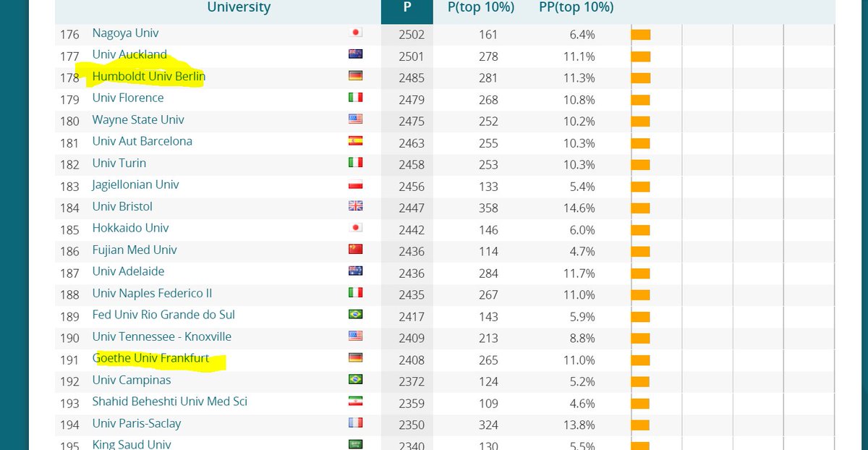Click China flag beside Fujian Med Univ
This screenshot has width=868, height=450.
355,250
